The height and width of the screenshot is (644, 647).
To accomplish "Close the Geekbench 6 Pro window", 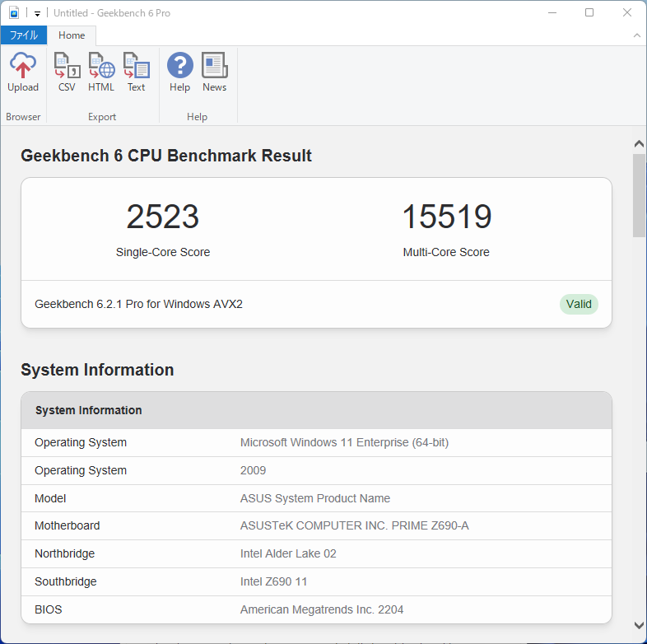I will [x=627, y=13].
